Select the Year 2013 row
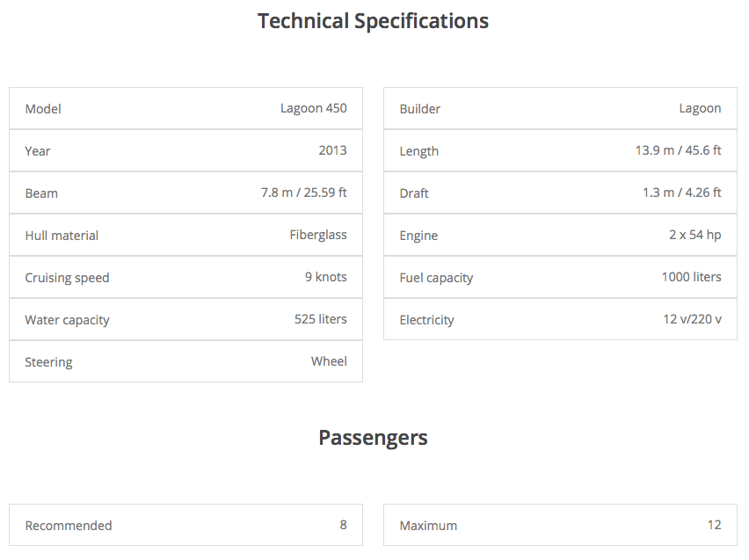749x560 pixels. click(x=185, y=151)
